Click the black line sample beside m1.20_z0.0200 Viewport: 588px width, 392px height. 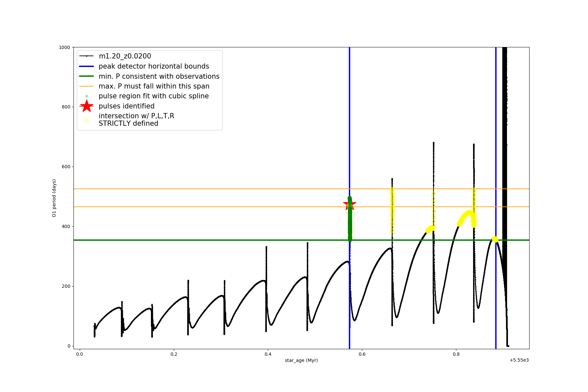(x=87, y=56)
